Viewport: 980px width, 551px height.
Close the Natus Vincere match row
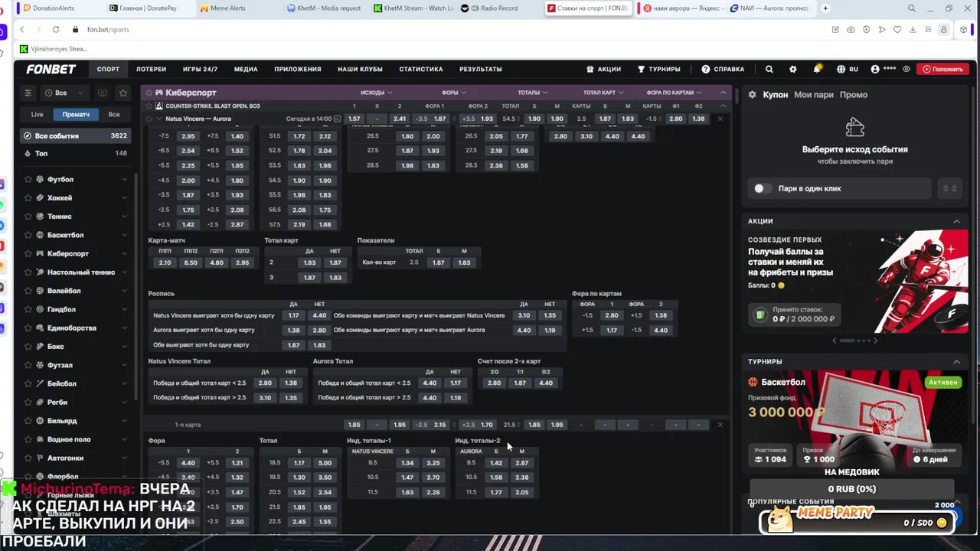click(x=720, y=119)
